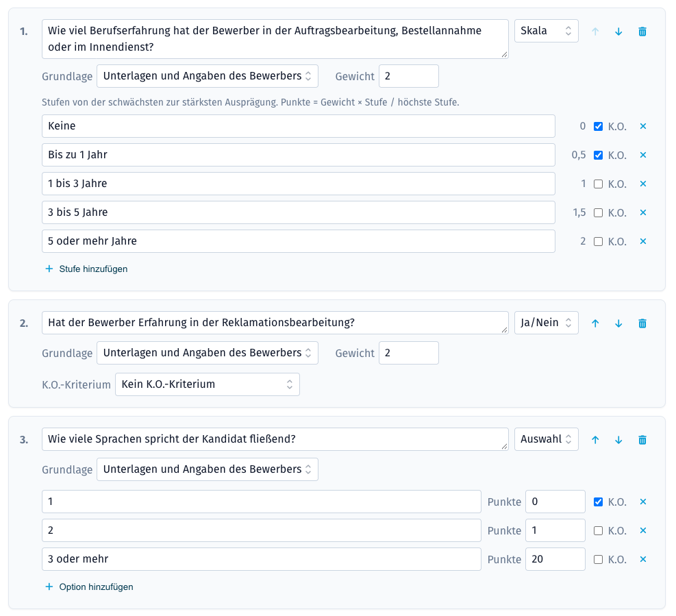
Task: Focus the Gewicht field of question 2
Action: tap(409, 353)
